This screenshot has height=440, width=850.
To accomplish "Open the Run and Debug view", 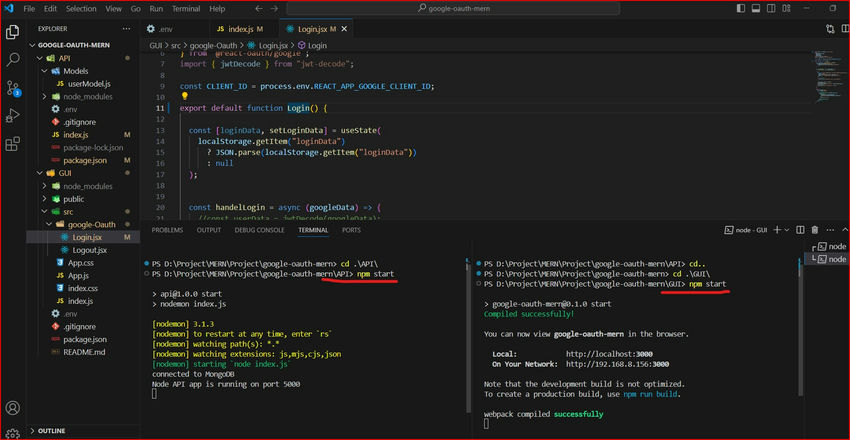I will coord(13,117).
